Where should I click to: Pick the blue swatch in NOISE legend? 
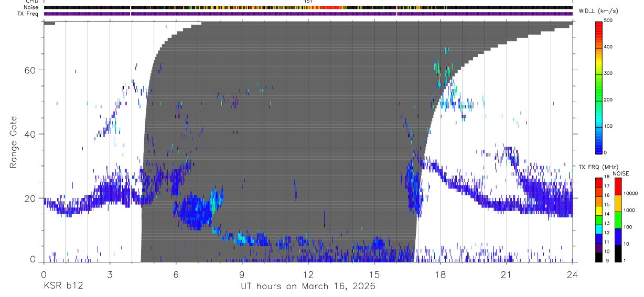[x=617, y=236]
